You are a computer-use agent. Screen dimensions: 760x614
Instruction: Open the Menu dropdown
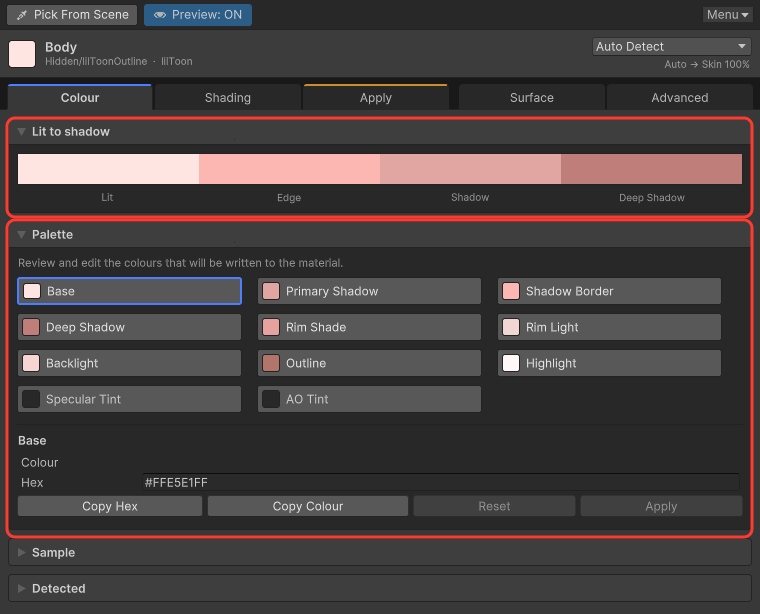pyautogui.click(x=727, y=15)
